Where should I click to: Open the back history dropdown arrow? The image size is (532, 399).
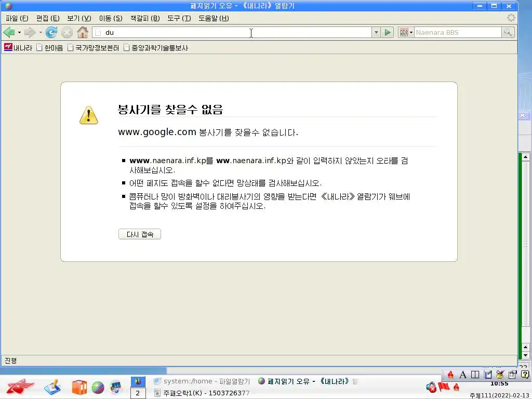(19, 33)
